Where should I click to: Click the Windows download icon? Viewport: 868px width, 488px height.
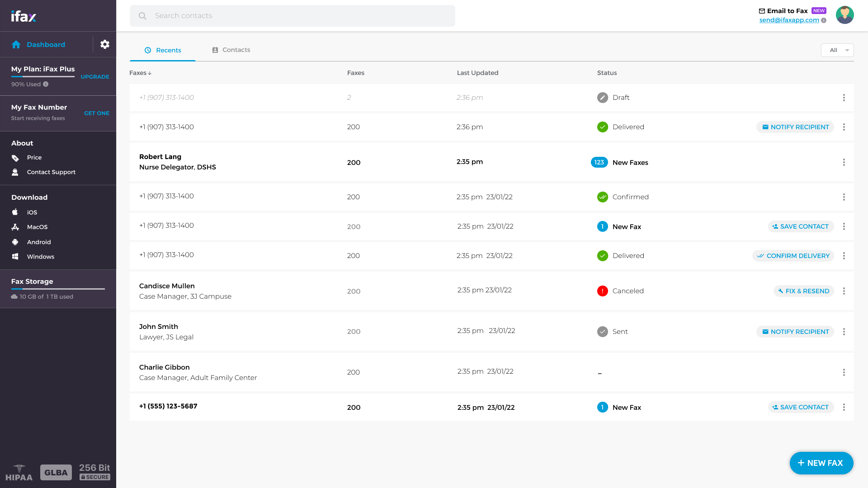pyautogui.click(x=15, y=256)
